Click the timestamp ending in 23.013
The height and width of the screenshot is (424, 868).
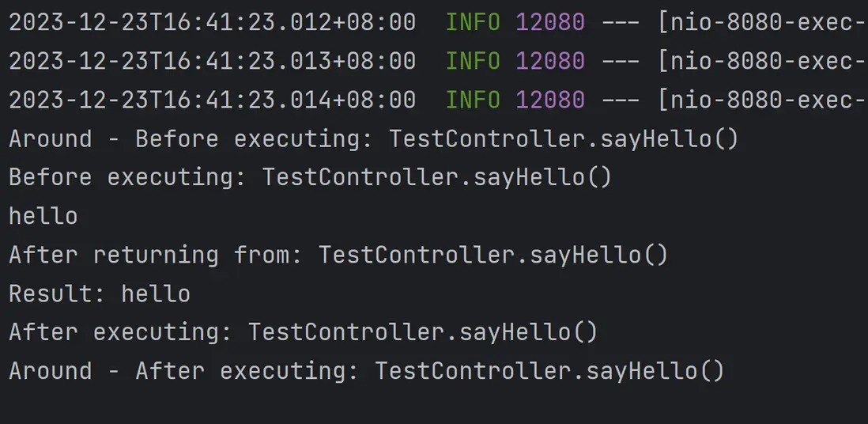pos(212,61)
